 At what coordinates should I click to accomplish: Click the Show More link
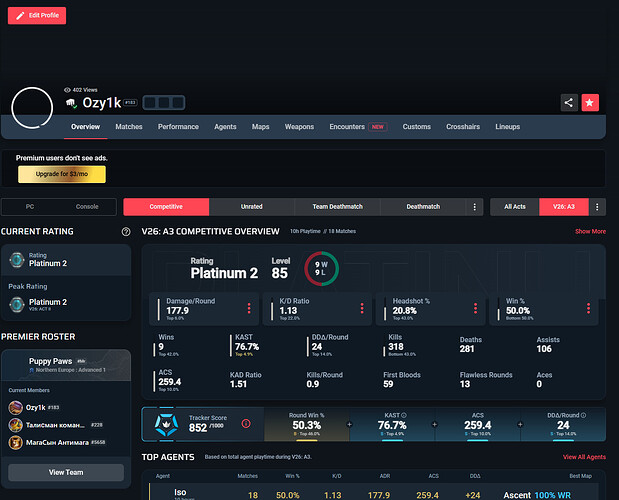590,231
